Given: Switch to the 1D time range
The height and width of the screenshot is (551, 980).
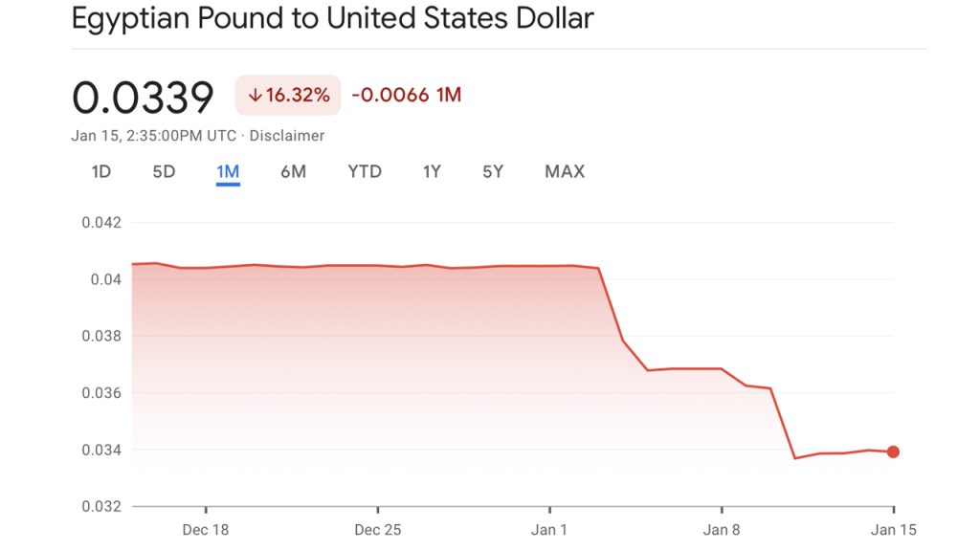Looking at the screenshot, I should [x=100, y=172].
